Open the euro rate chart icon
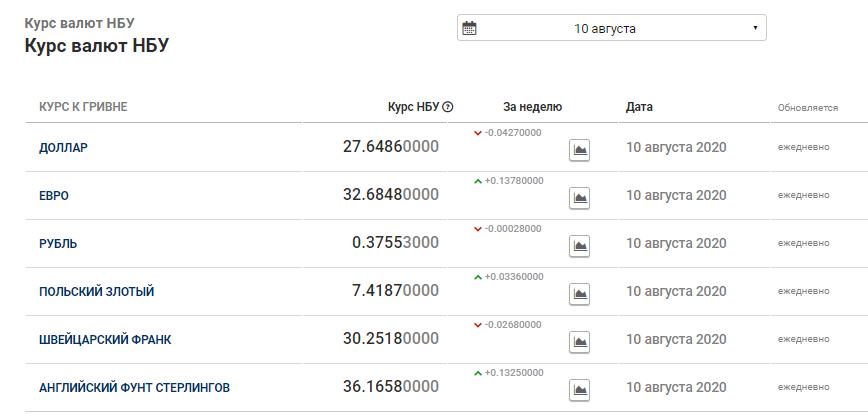Screen dimensions: 868x415 click(579, 198)
